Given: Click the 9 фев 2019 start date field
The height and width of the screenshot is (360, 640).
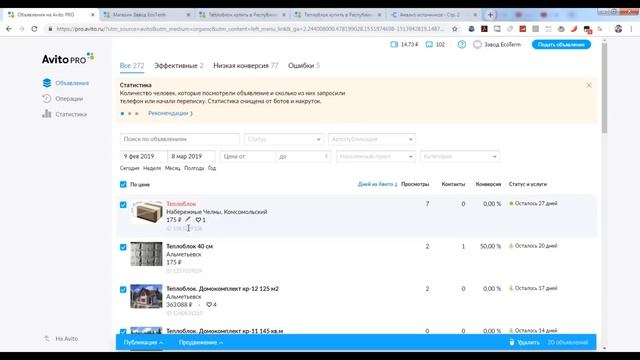Looking at the screenshot, I should (x=143, y=156).
